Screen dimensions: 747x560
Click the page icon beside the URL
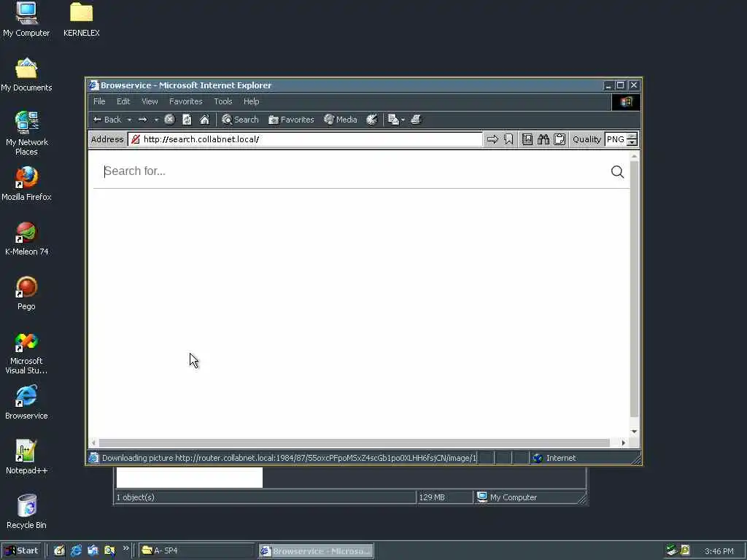click(x=135, y=139)
